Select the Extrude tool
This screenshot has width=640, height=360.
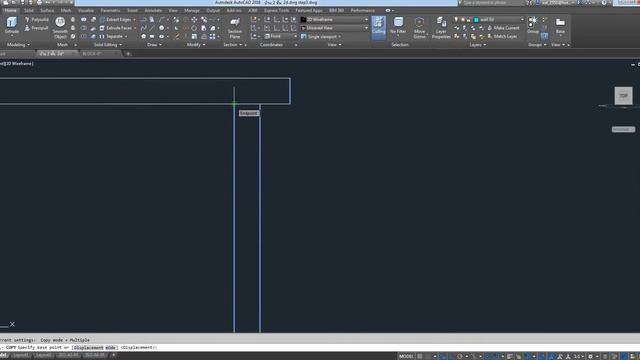11,25
